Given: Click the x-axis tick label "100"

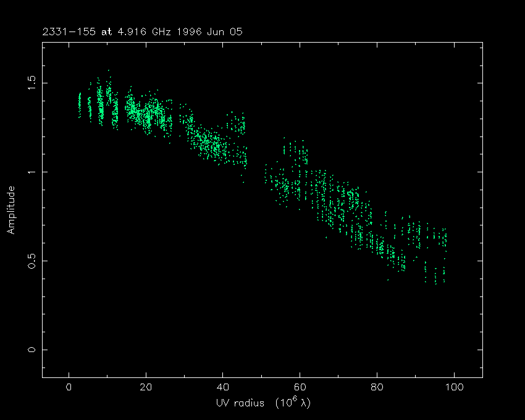Looking at the screenshot, I should (454, 388).
